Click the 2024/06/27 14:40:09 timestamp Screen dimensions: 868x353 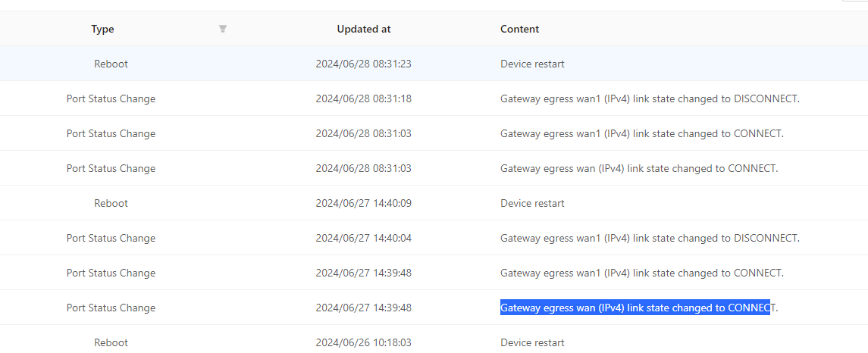(363, 203)
